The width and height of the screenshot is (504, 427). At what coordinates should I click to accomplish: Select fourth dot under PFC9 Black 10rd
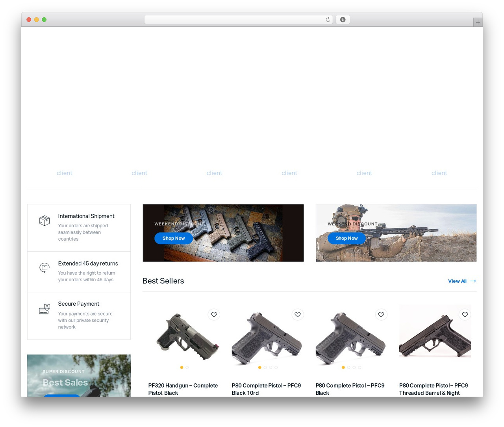click(276, 368)
